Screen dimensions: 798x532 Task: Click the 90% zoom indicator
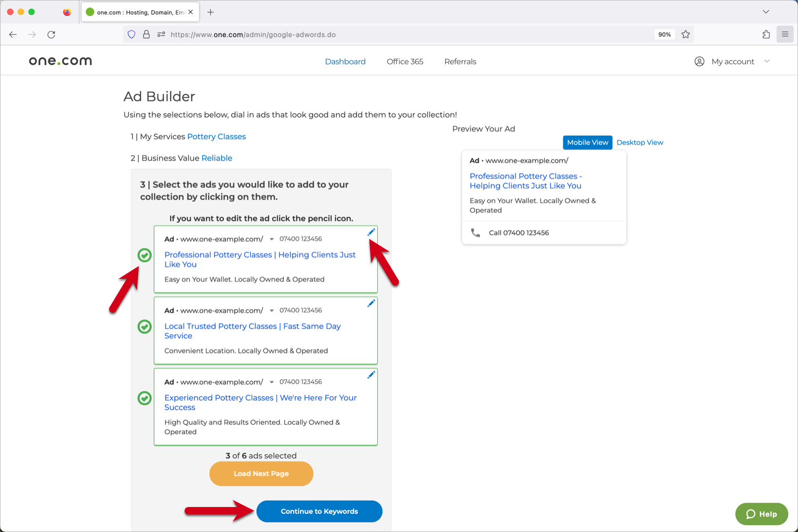click(664, 34)
